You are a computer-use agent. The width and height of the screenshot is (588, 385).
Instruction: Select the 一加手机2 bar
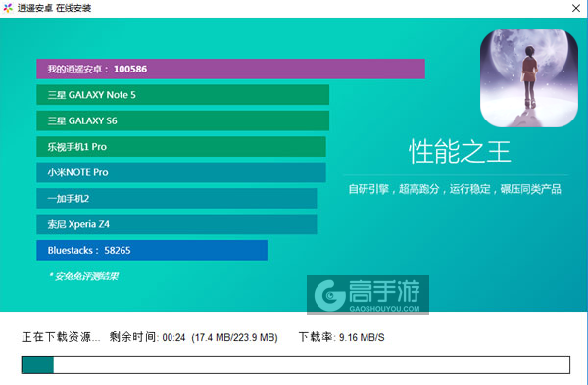tap(176, 198)
